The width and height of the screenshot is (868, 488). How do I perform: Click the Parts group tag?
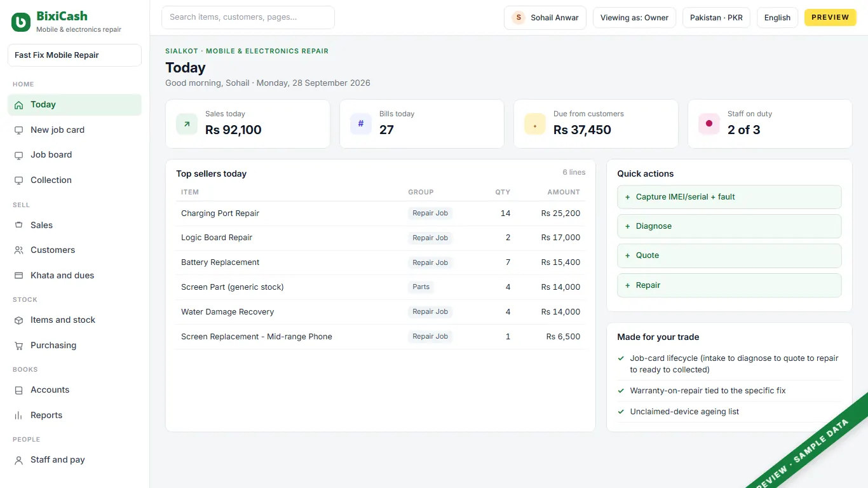pyautogui.click(x=421, y=287)
